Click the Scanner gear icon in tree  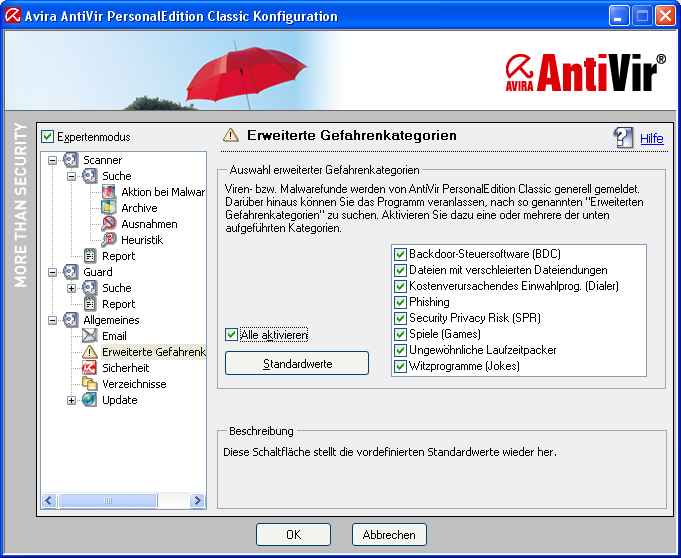[x=70, y=160]
